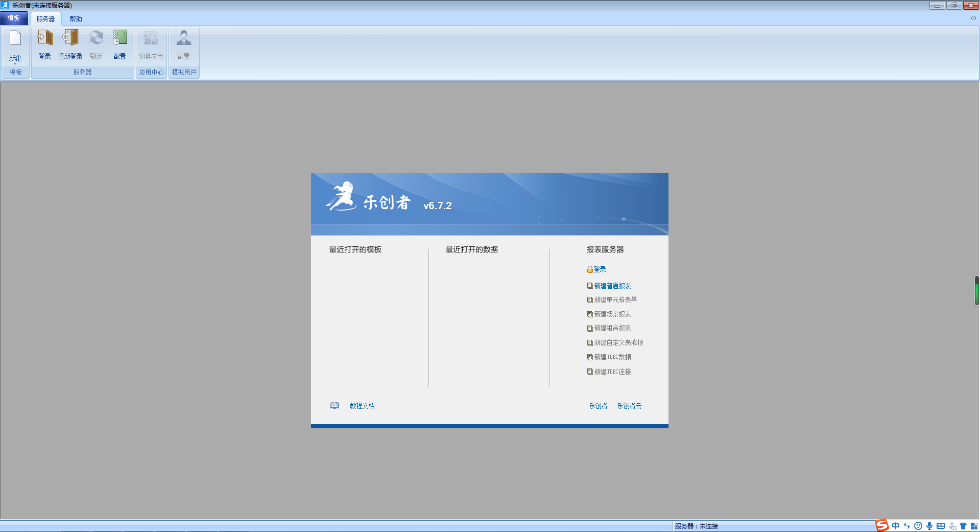Click the 登录 login door icon
Viewport: 980px width, 532px height.
pyautogui.click(x=45, y=38)
